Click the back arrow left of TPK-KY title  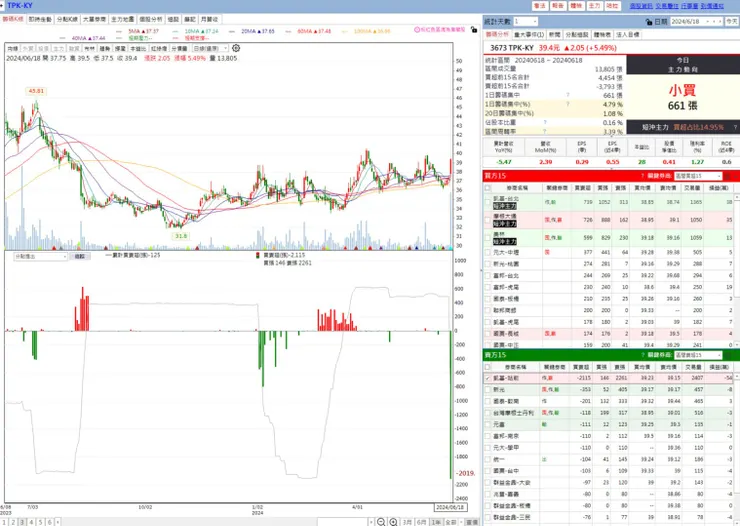2,6
